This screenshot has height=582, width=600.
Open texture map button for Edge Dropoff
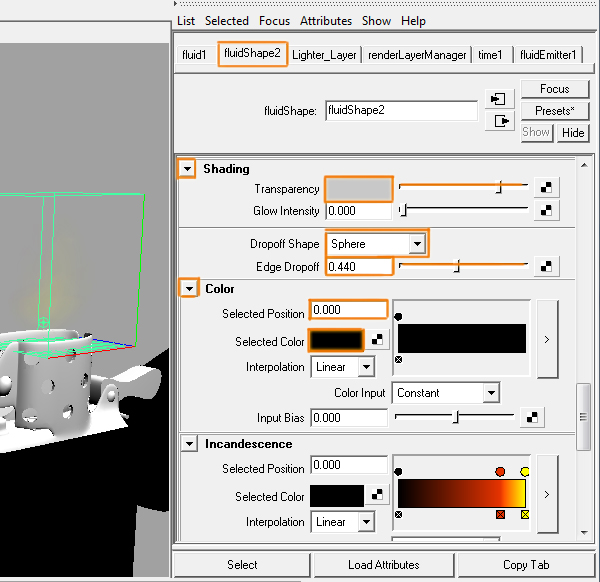(x=546, y=266)
